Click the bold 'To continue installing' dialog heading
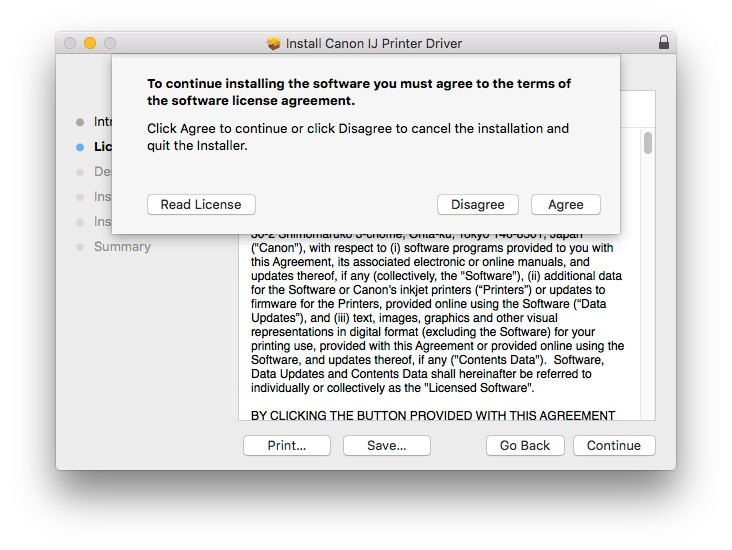 359,92
